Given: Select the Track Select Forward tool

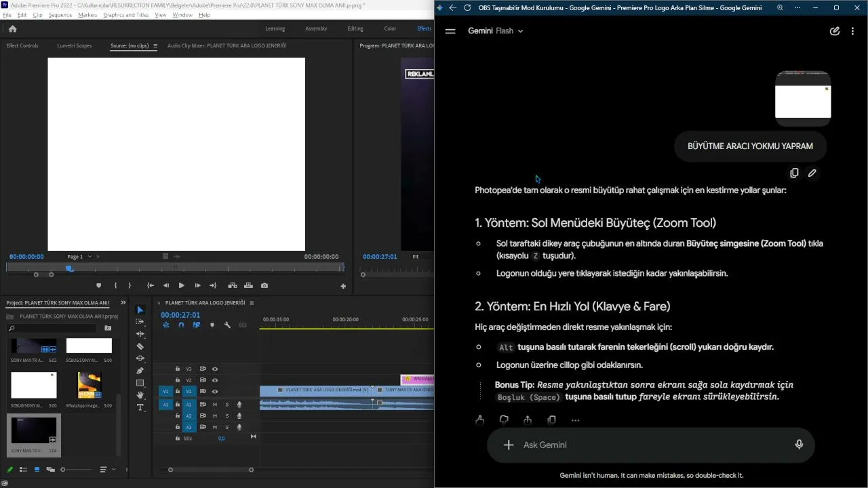Looking at the screenshot, I should pos(140,322).
